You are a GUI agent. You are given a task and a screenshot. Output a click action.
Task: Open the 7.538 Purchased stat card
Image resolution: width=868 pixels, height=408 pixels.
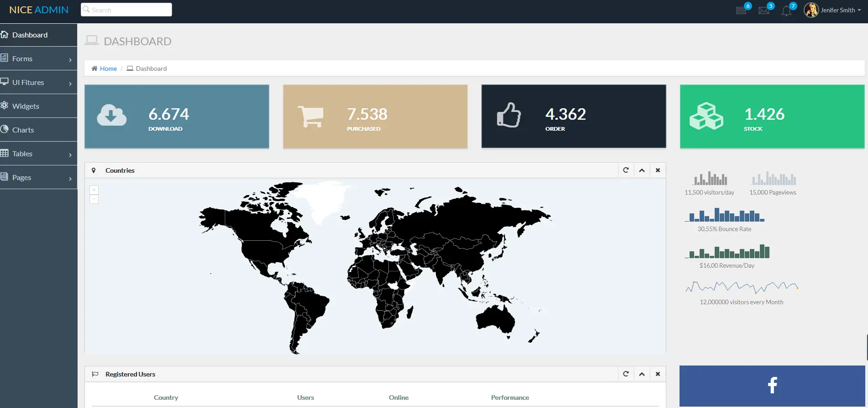(375, 117)
